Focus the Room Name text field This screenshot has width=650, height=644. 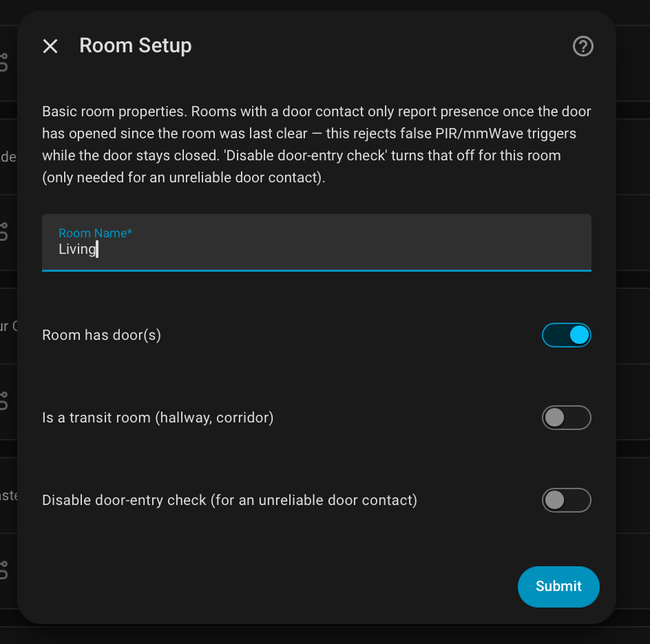[x=316, y=243]
